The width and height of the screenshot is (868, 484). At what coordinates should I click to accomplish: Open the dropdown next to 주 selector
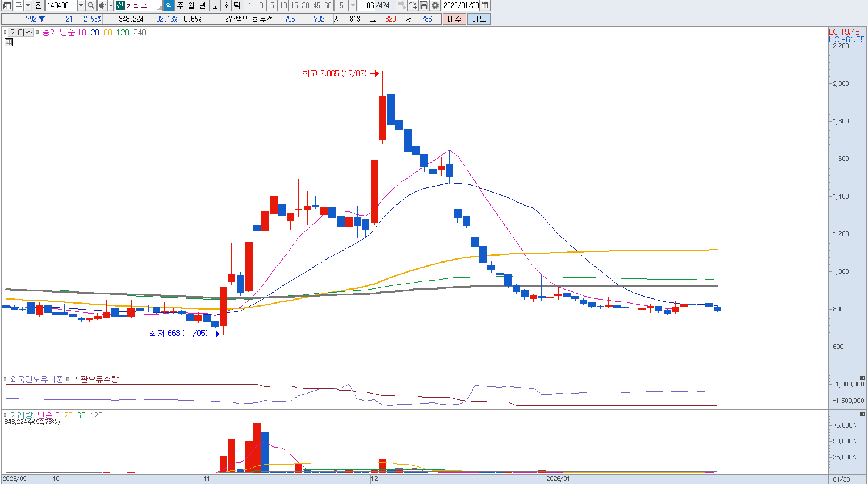coord(28,5)
